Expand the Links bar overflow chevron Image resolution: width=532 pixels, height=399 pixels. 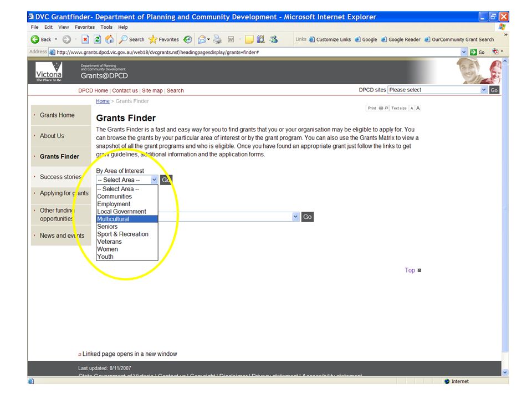[x=505, y=34]
